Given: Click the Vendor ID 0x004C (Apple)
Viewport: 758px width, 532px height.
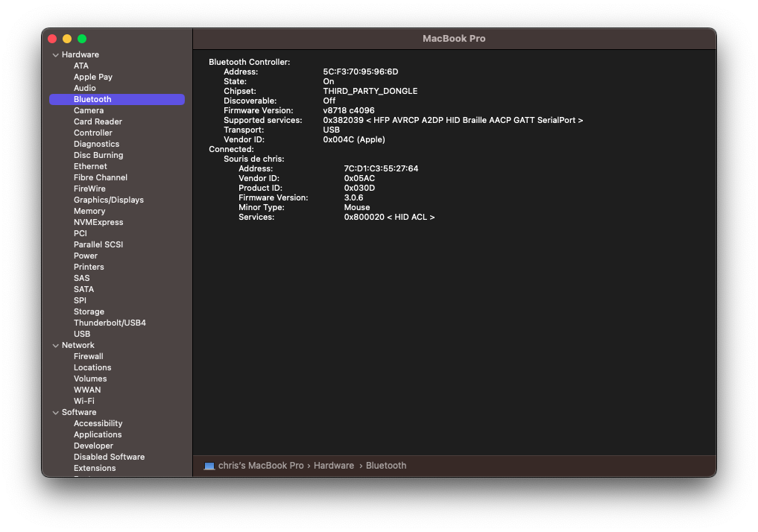Looking at the screenshot, I should point(354,139).
